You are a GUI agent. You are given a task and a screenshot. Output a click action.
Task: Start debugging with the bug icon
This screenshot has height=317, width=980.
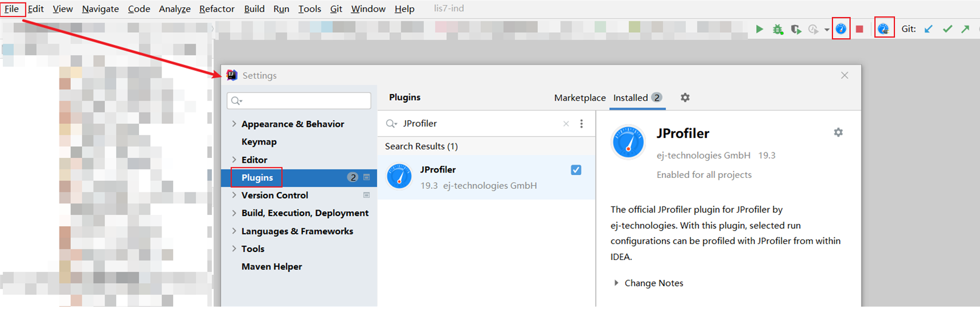pos(778,29)
